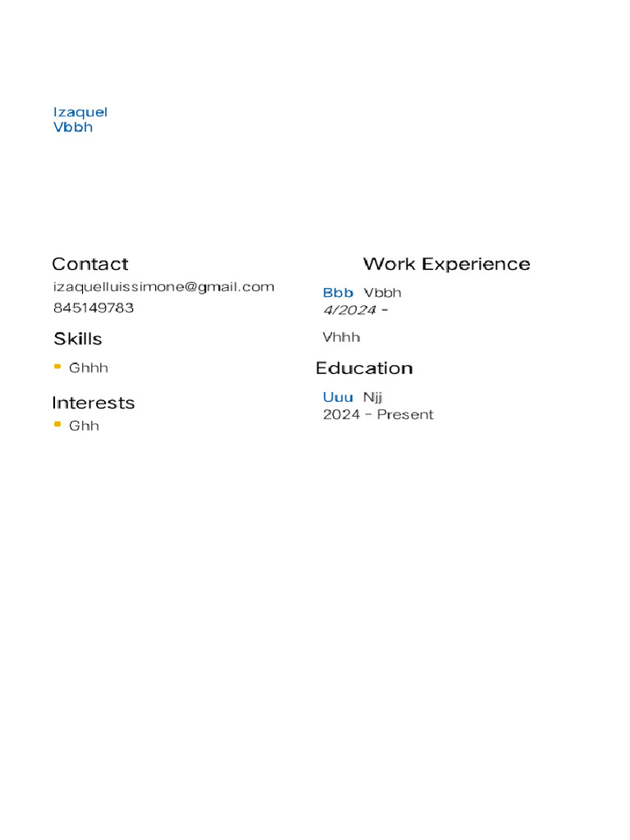
Task: Click Njj next to Uuu
Action: 373,397
